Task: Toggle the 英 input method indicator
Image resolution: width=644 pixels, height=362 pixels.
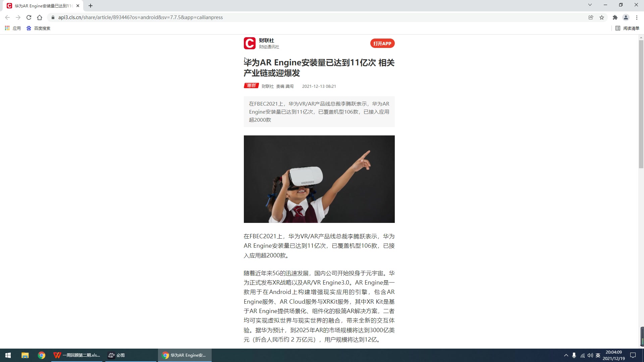Action: (x=598, y=355)
